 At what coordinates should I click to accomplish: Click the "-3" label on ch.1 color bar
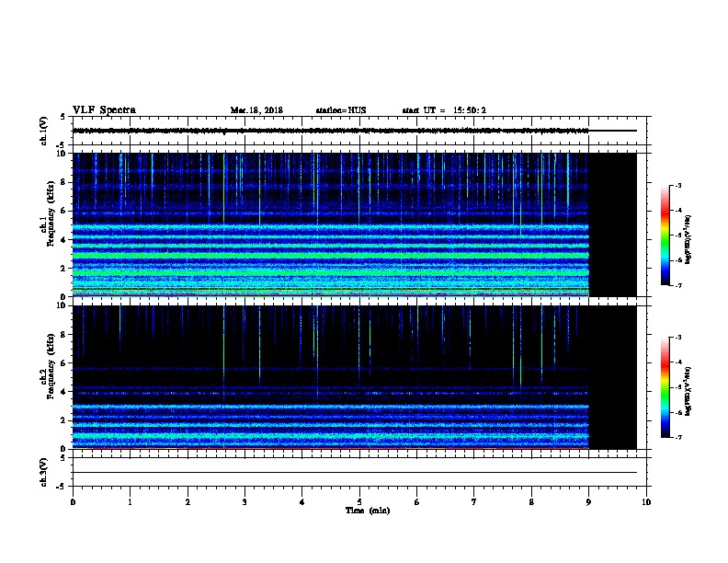(677, 186)
